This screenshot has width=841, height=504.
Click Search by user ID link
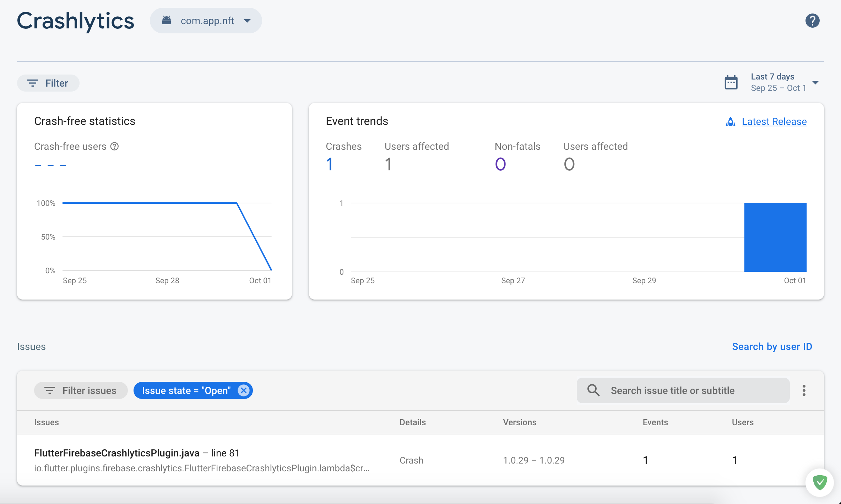(x=772, y=346)
